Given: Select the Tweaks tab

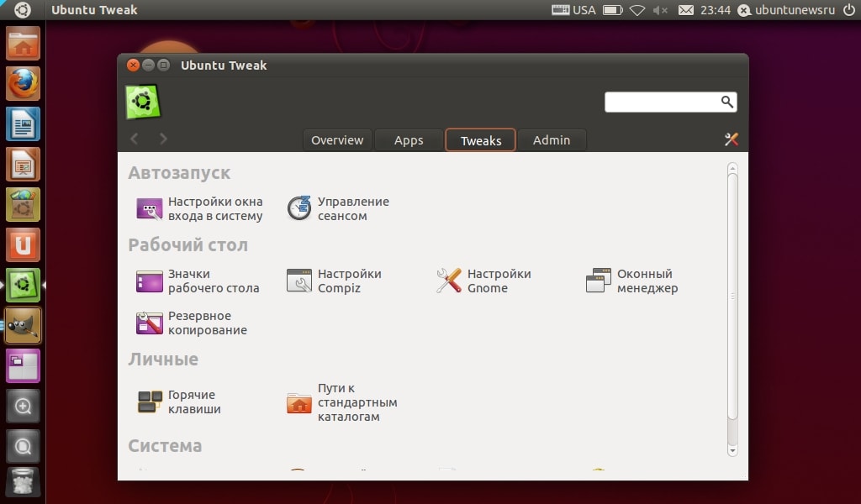Looking at the screenshot, I should coord(480,139).
